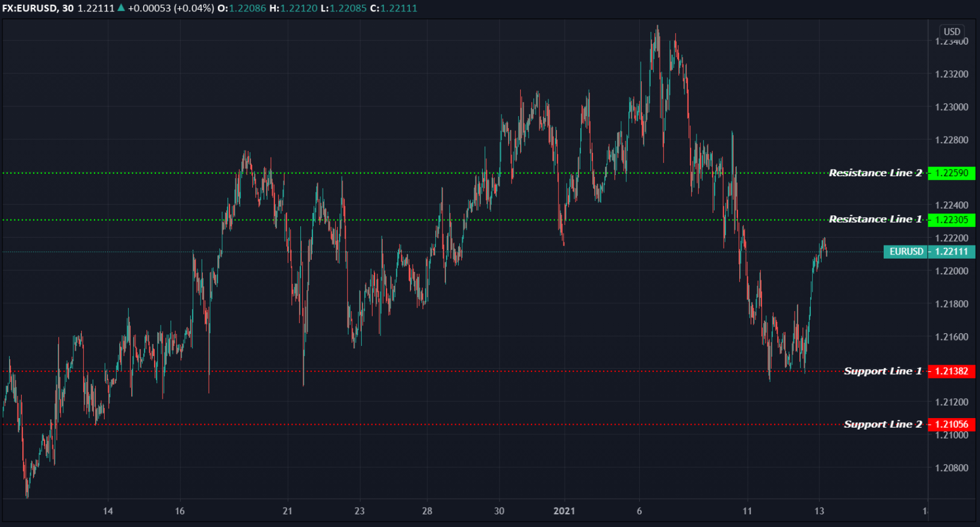Select the Resistance Line 2 label
Viewport: 980px width, 527px height.
[x=875, y=173]
